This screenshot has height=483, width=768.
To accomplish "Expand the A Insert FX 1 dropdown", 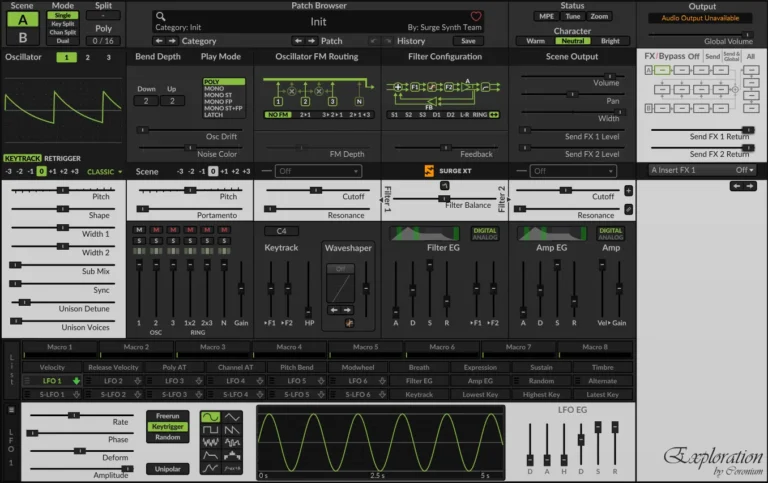I will click(702, 170).
